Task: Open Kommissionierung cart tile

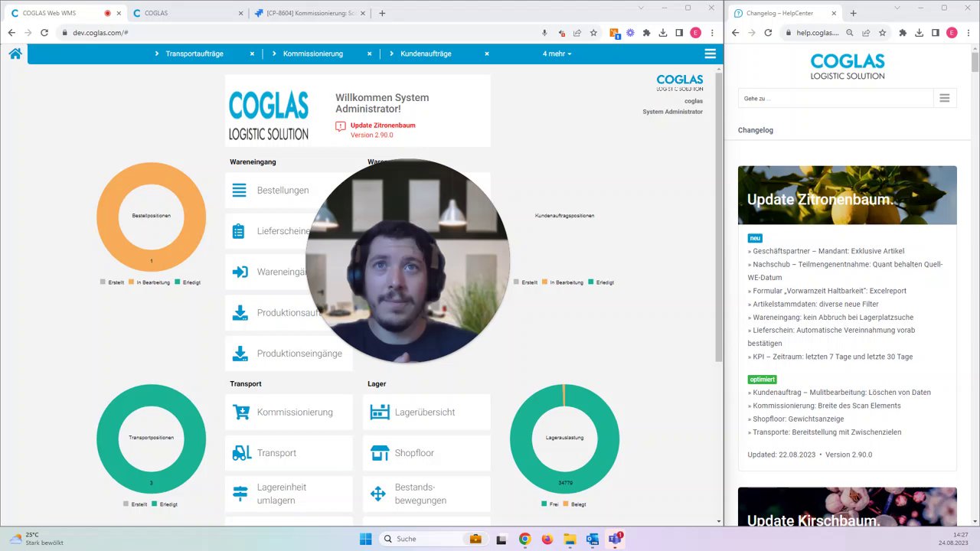Action: pos(289,412)
